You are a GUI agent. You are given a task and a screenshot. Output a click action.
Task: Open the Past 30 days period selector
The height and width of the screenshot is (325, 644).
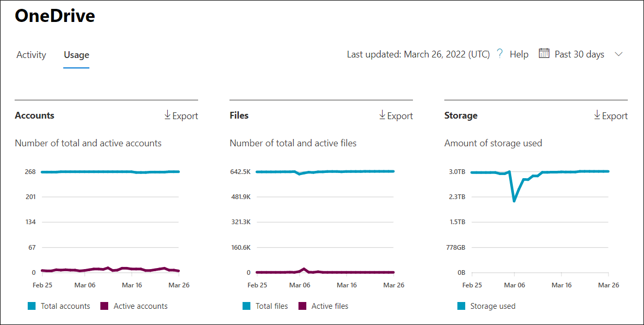tap(579, 54)
